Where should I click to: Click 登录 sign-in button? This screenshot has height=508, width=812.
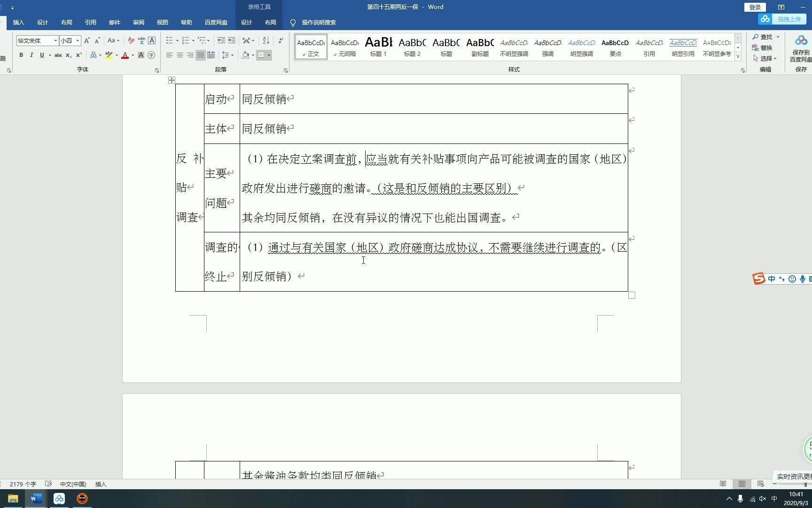(755, 7)
